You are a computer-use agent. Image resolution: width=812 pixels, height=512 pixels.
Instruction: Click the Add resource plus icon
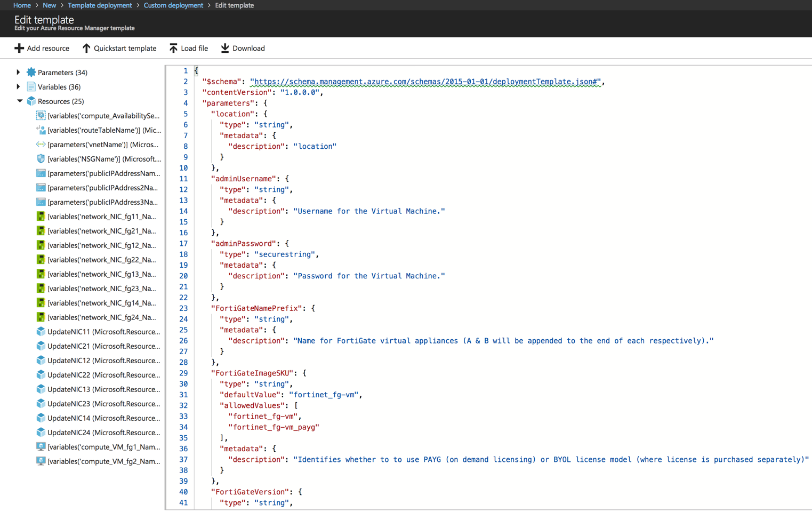pyautogui.click(x=19, y=48)
